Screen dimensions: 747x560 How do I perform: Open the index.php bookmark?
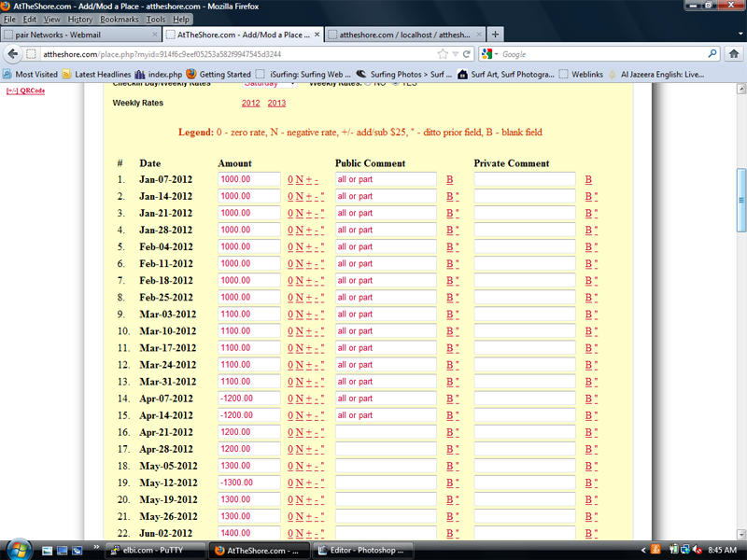(x=159, y=75)
